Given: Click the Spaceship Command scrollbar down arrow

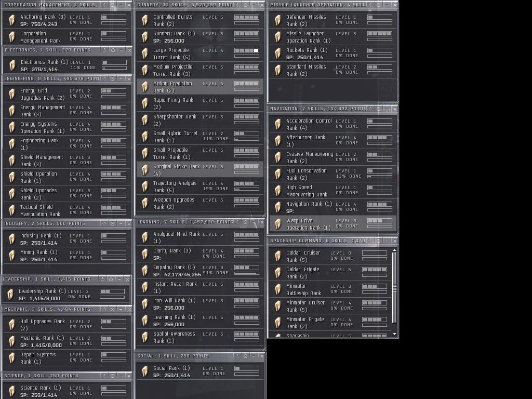Looking at the screenshot, I should [394, 334].
